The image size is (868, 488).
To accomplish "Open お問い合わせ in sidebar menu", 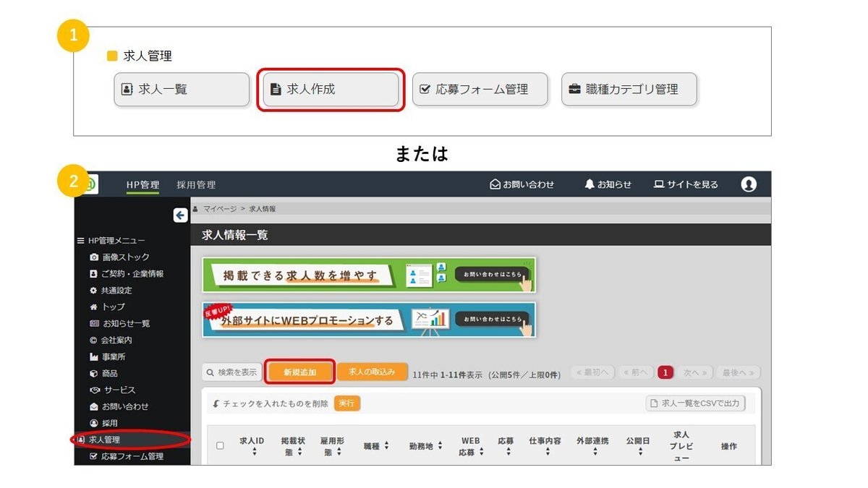I will point(119,406).
